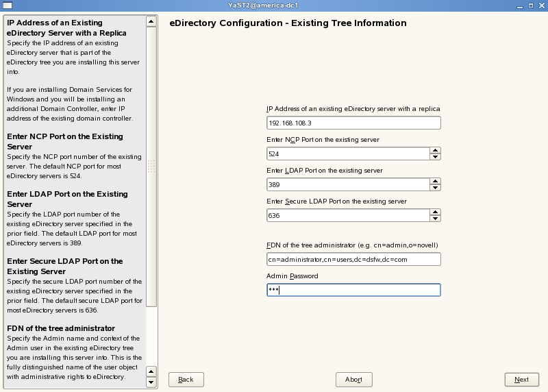The width and height of the screenshot is (548, 392).
Task: Click the FDN of tree administrator field
Action: (353, 259)
